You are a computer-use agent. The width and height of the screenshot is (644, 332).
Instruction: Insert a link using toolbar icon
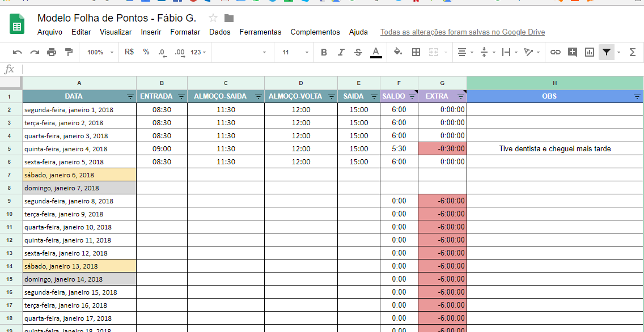[x=555, y=52]
